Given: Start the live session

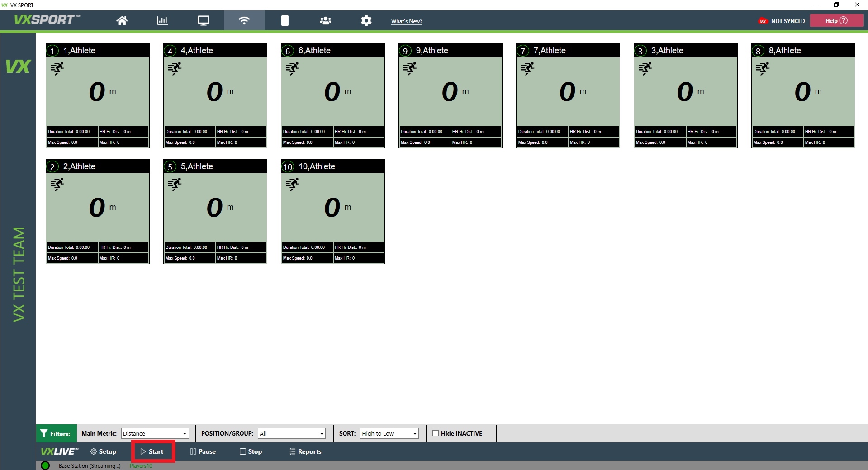Looking at the screenshot, I should [x=152, y=451].
